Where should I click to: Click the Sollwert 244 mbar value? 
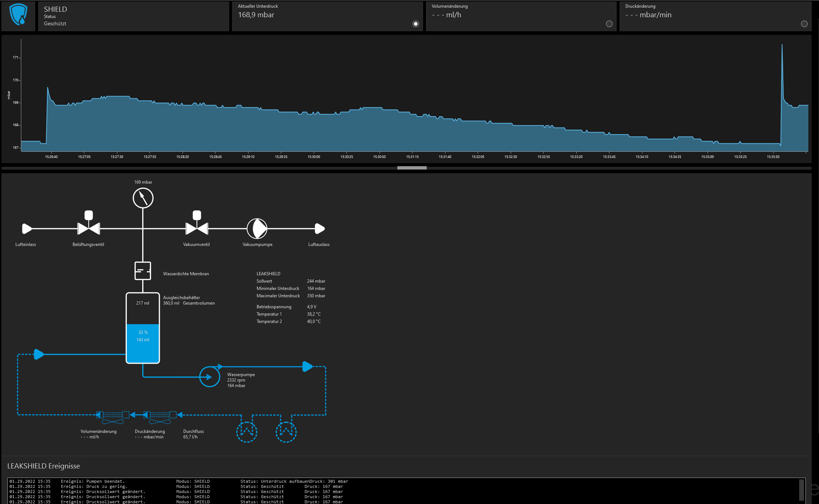(x=316, y=281)
